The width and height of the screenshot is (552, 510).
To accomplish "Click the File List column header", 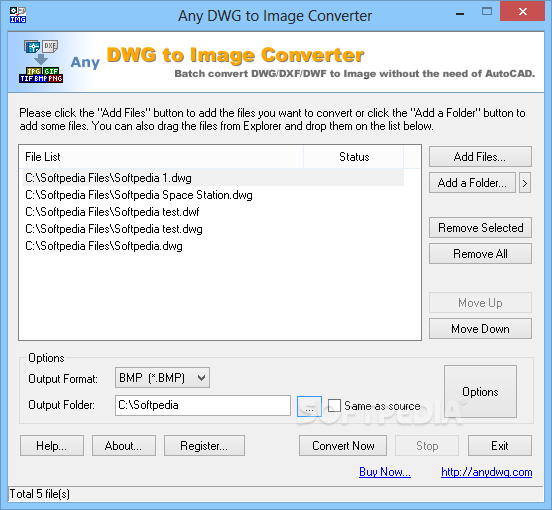I will pos(161,157).
